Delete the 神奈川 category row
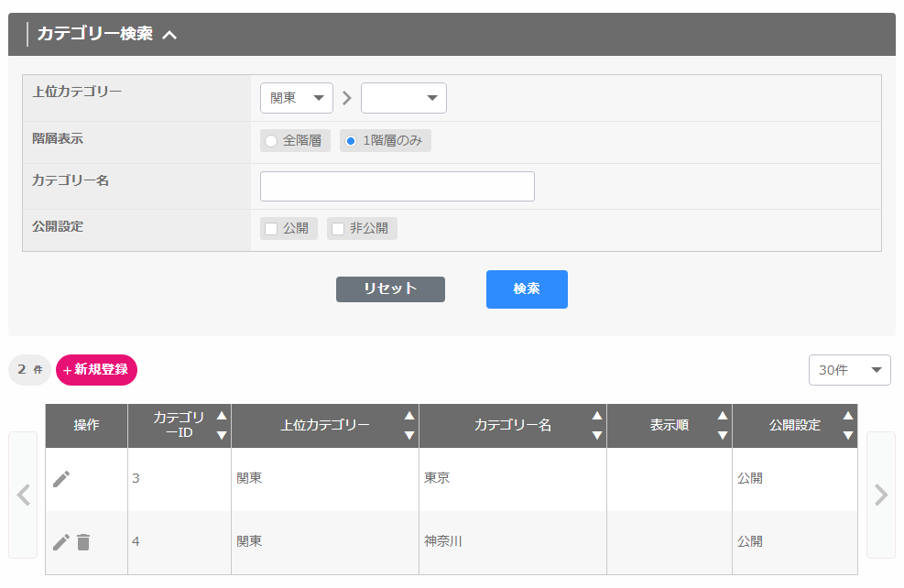Viewport: 904px width, 588px height. 83,542
